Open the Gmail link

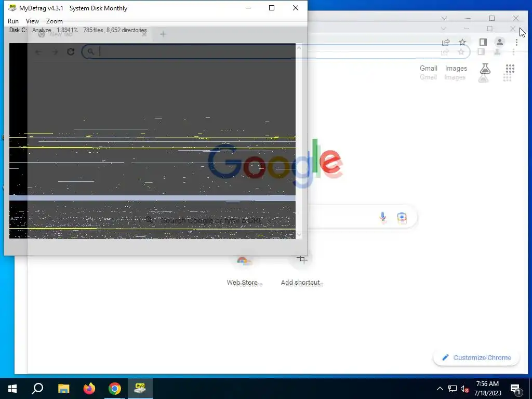(x=428, y=68)
